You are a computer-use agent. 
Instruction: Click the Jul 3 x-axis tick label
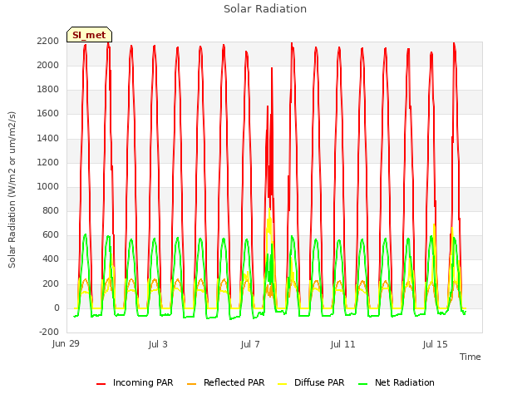(158, 344)
